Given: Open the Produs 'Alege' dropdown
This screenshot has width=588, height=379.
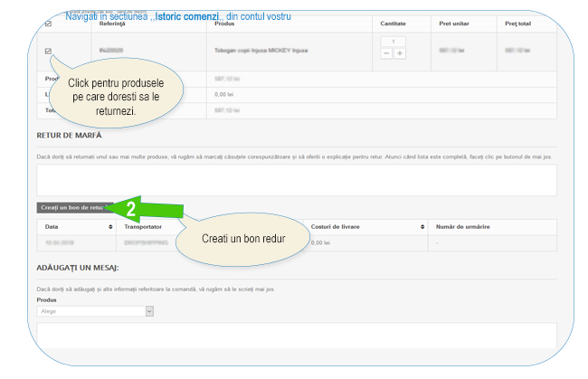Looking at the screenshot, I should [95, 310].
